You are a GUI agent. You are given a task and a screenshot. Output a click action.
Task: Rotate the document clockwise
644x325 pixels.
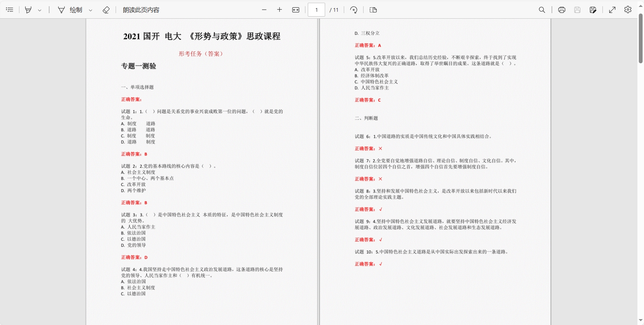point(354,10)
